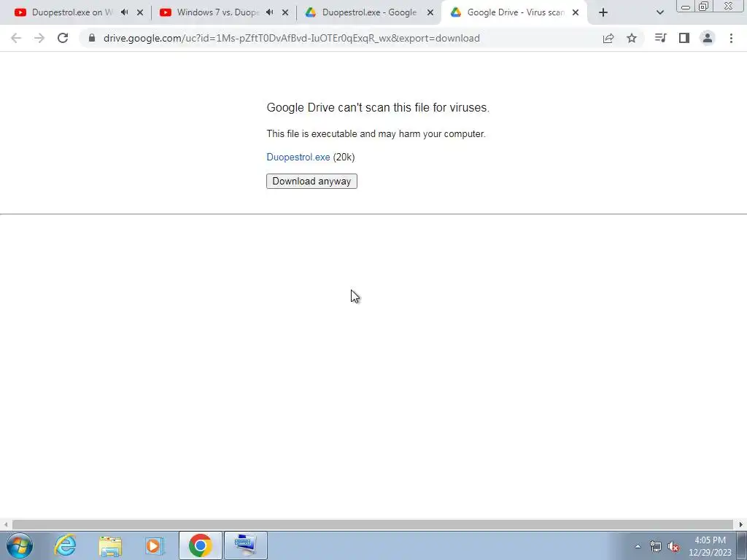Open the network status tray icon
Image resolution: width=747 pixels, height=560 pixels.
[656, 546]
